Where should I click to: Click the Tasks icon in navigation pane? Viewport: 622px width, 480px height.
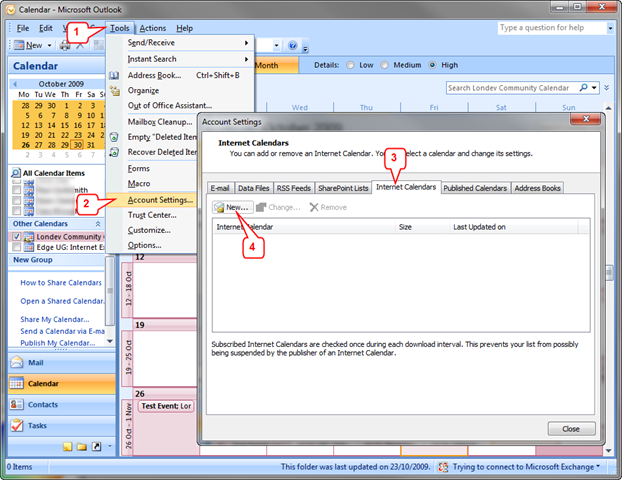point(17,426)
